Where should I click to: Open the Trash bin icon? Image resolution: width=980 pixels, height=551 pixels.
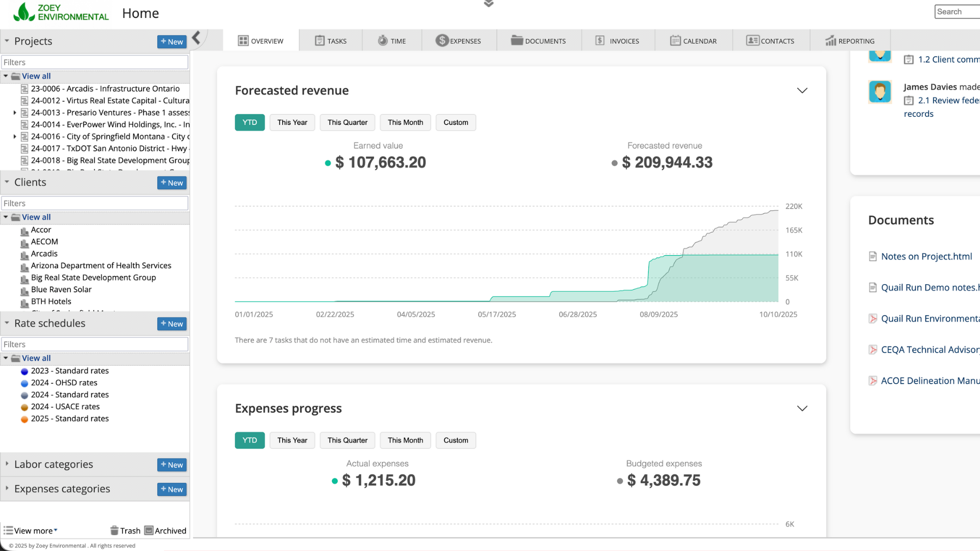pos(114,531)
